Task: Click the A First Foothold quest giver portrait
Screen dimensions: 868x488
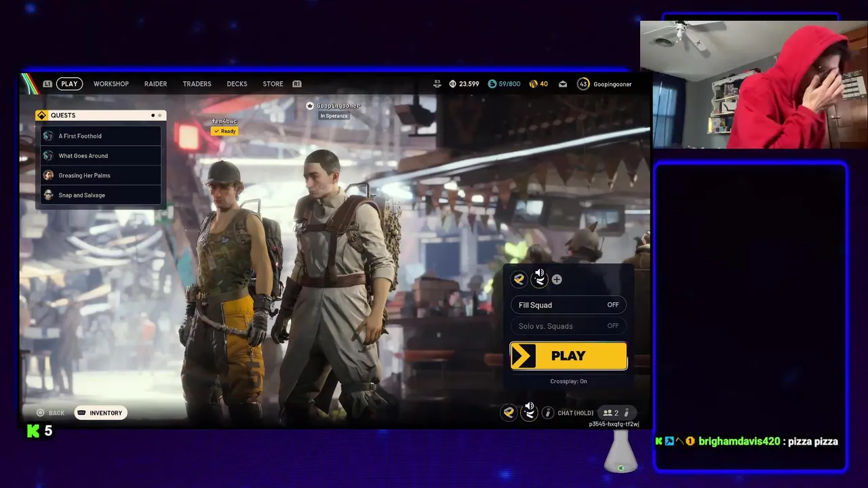Action: click(x=48, y=136)
